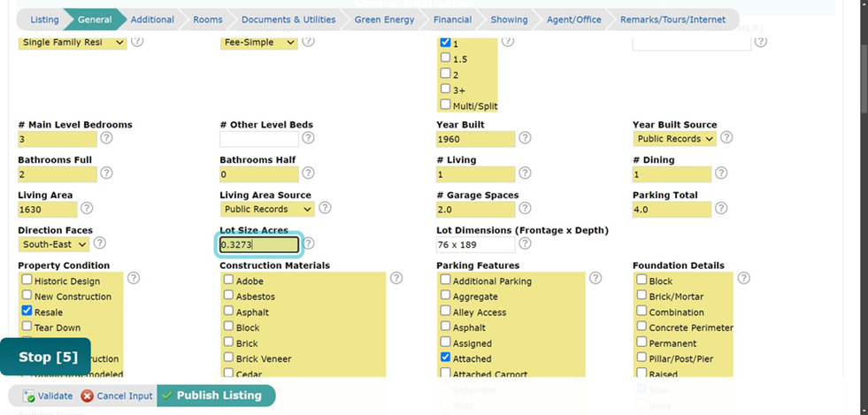The height and width of the screenshot is (415, 868).
Task: Click the Validate button
Action: [x=48, y=396]
